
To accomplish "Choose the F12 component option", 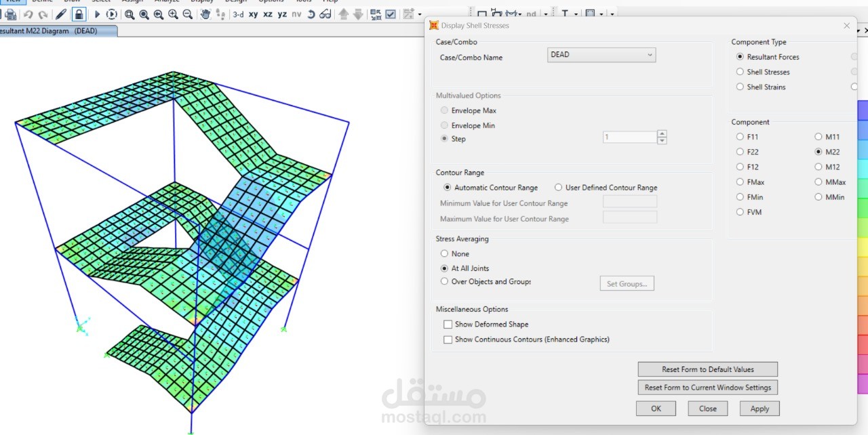I will pos(740,167).
